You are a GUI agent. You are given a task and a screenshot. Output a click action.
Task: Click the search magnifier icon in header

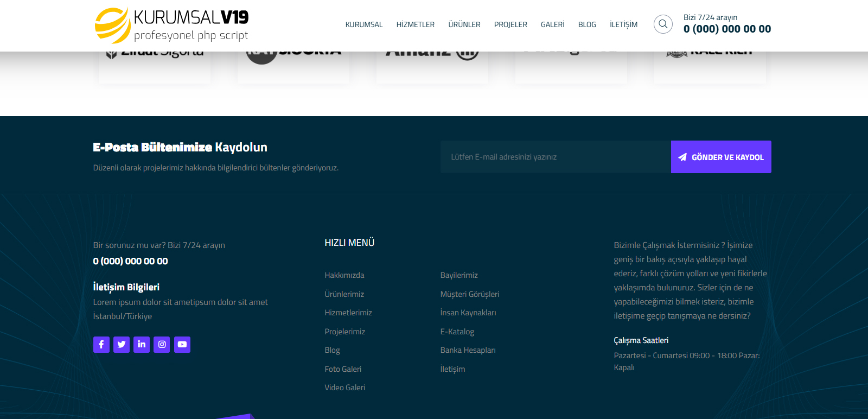tap(663, 24)
